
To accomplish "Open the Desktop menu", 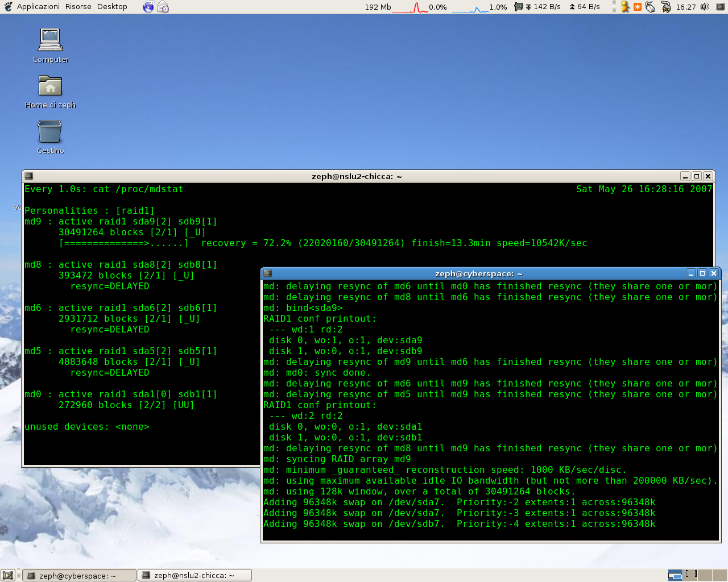I will [112, 7].
